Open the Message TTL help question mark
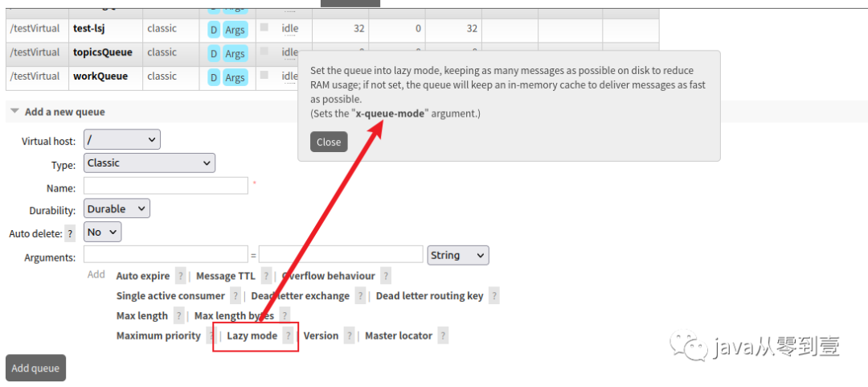 266,276
